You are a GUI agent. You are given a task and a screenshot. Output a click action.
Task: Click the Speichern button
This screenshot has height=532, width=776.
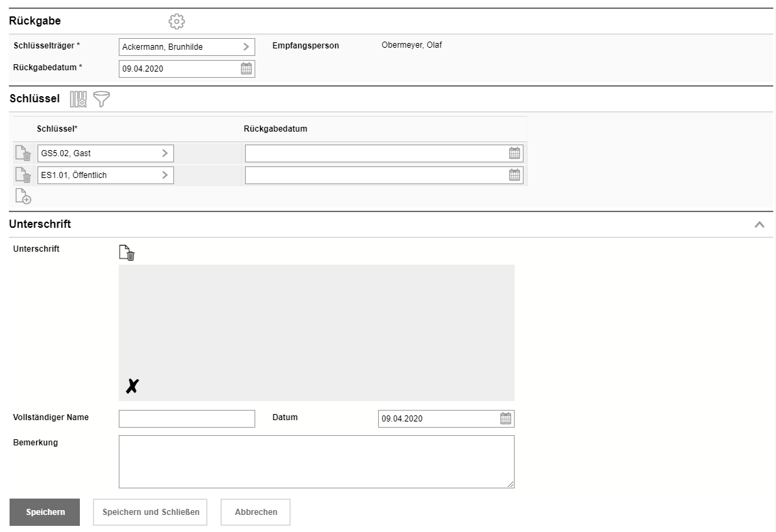[x=45, y=512]
